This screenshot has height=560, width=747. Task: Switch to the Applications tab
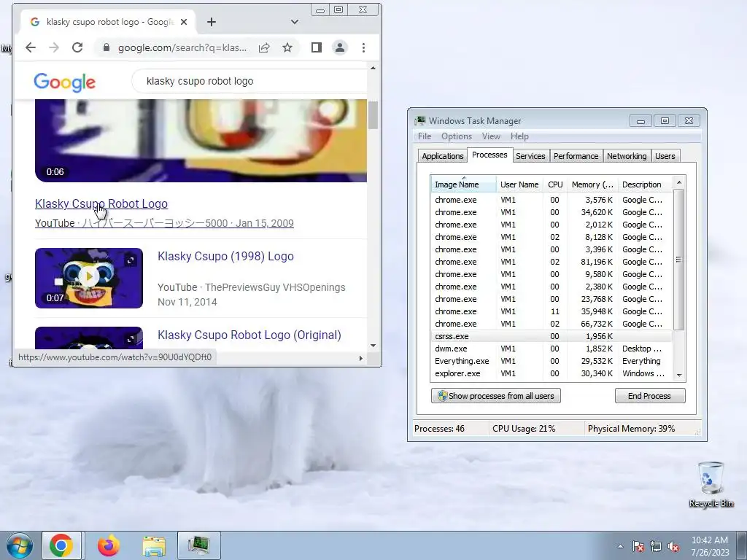443,156
